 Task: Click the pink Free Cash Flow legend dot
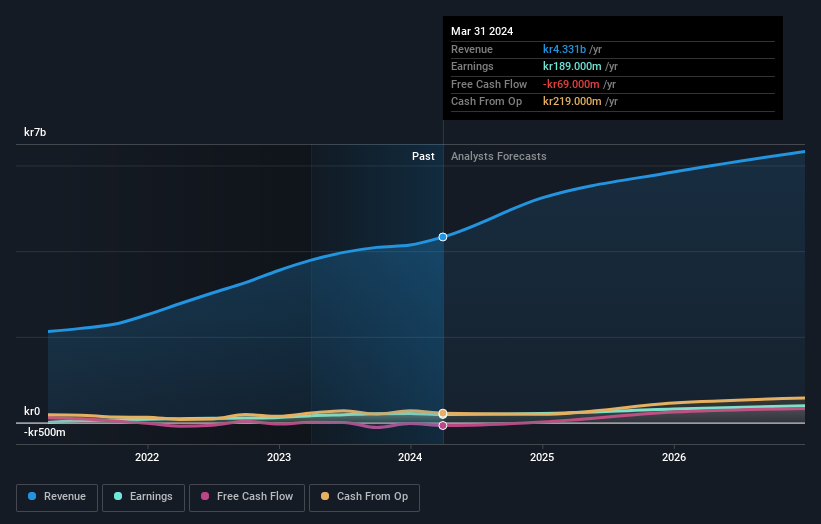tap(205, 496)
